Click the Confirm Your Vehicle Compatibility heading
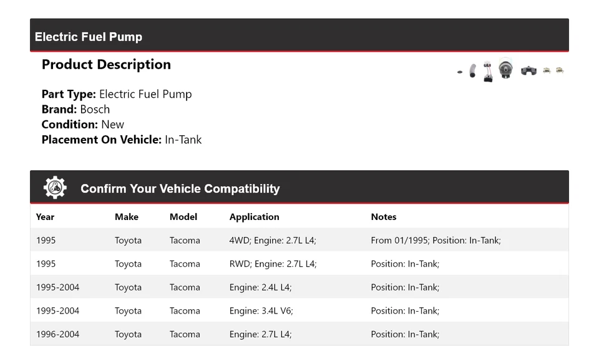This screenshot has height=364, width=599. [180, 189]
